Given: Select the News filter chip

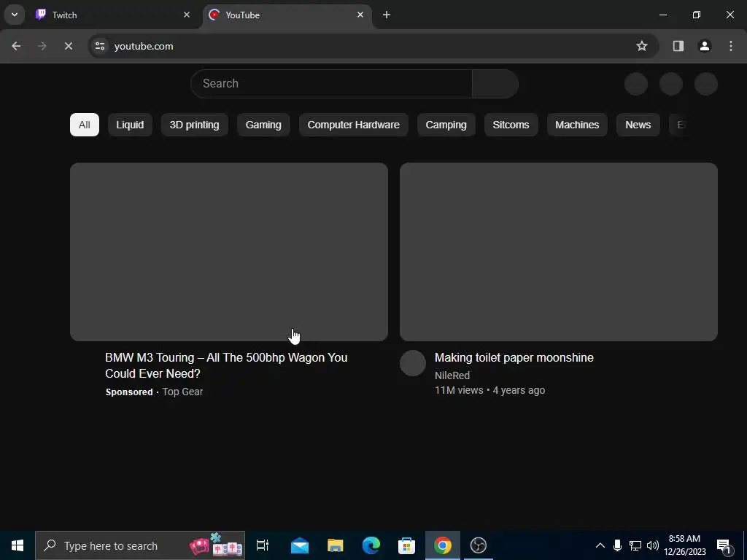Looking at the screenshot, I should click(x=638, y=125).
